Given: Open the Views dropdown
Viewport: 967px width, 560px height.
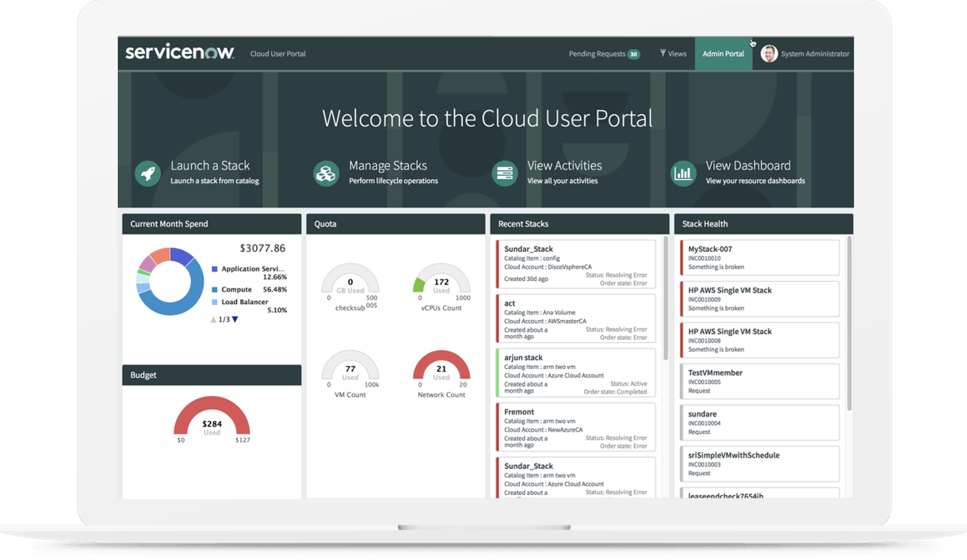Looking at the screenshot, I should tap(673, 53).
